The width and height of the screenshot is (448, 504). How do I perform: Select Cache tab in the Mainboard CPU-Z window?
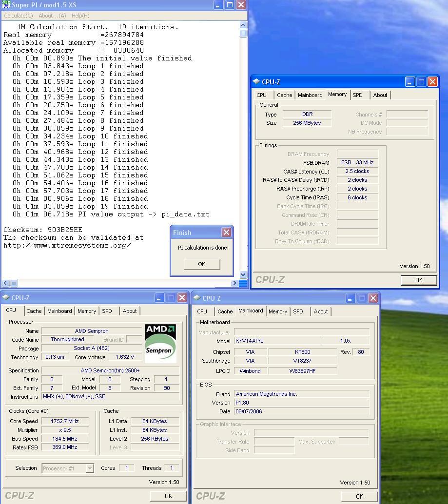click(225, 311)
